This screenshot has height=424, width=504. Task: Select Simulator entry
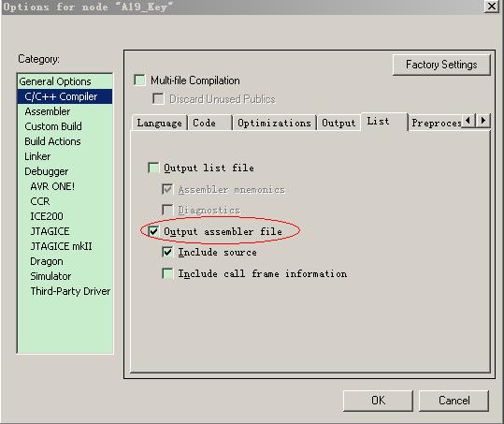coord(65,276)
